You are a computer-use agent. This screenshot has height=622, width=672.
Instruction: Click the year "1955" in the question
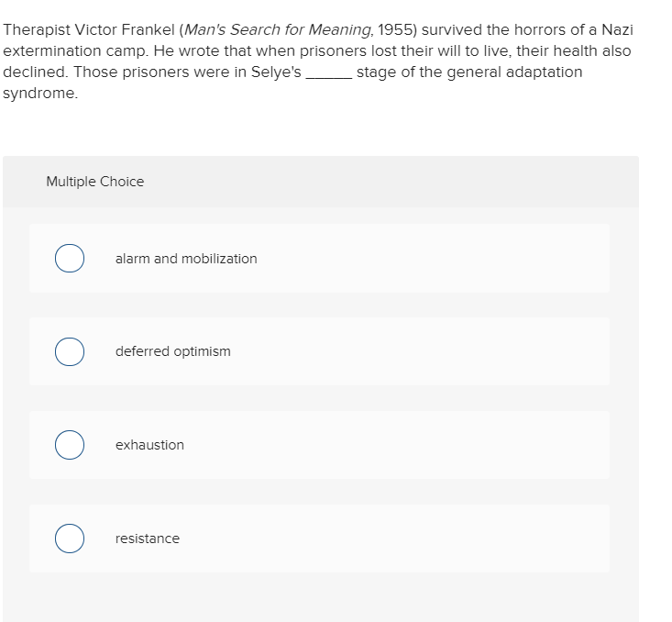[395, 30]
